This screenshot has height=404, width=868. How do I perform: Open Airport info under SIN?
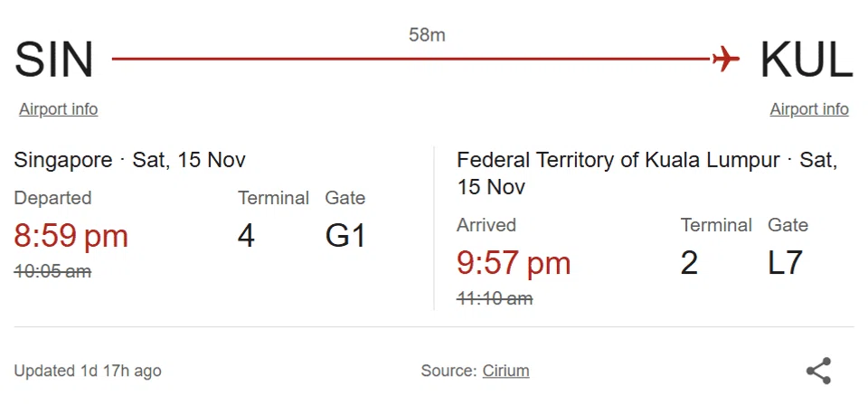(x=58, y=109)
